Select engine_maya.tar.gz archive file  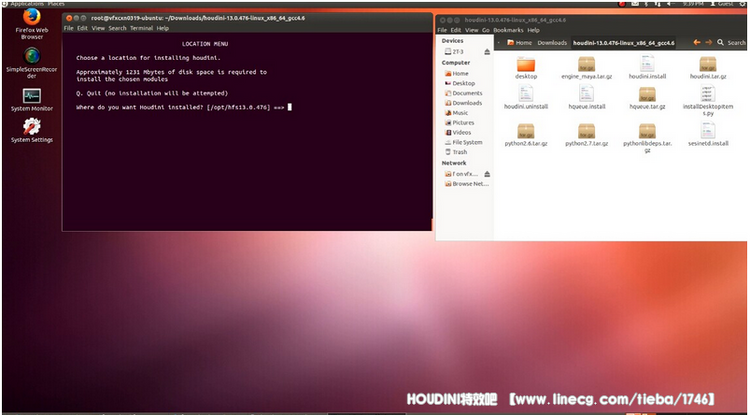click(x=586, y=68)
